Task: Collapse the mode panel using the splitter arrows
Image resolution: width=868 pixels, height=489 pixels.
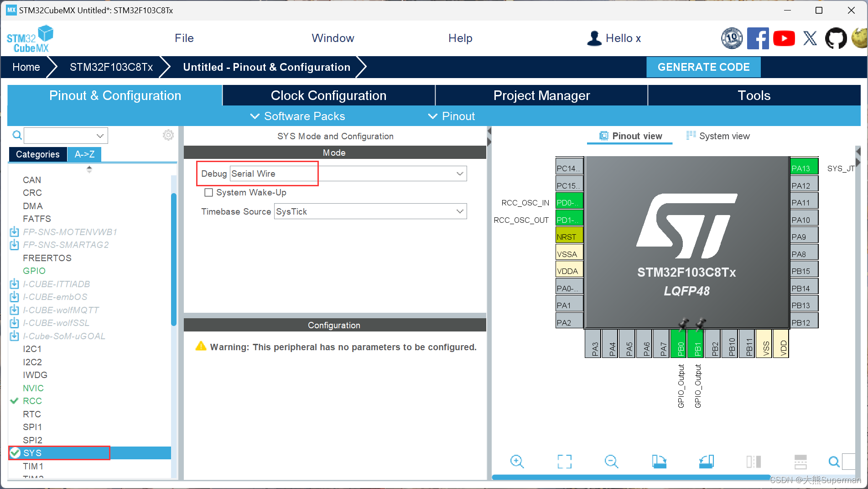Action: (x=489, y=137)
